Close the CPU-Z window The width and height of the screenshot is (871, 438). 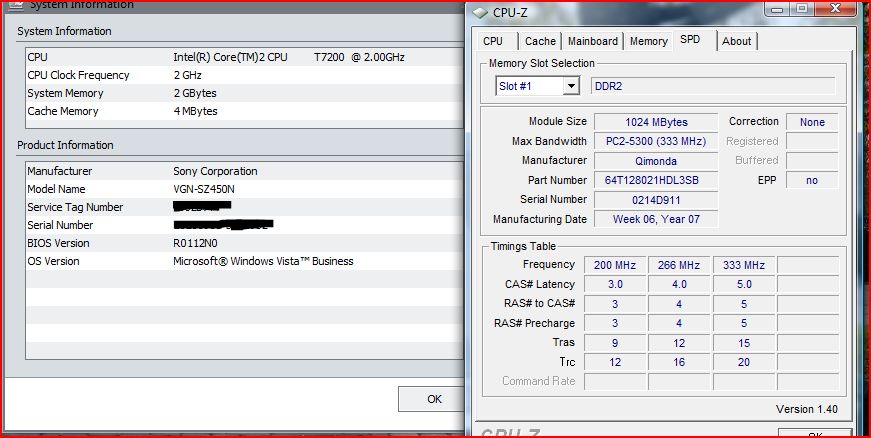point(835,8)
